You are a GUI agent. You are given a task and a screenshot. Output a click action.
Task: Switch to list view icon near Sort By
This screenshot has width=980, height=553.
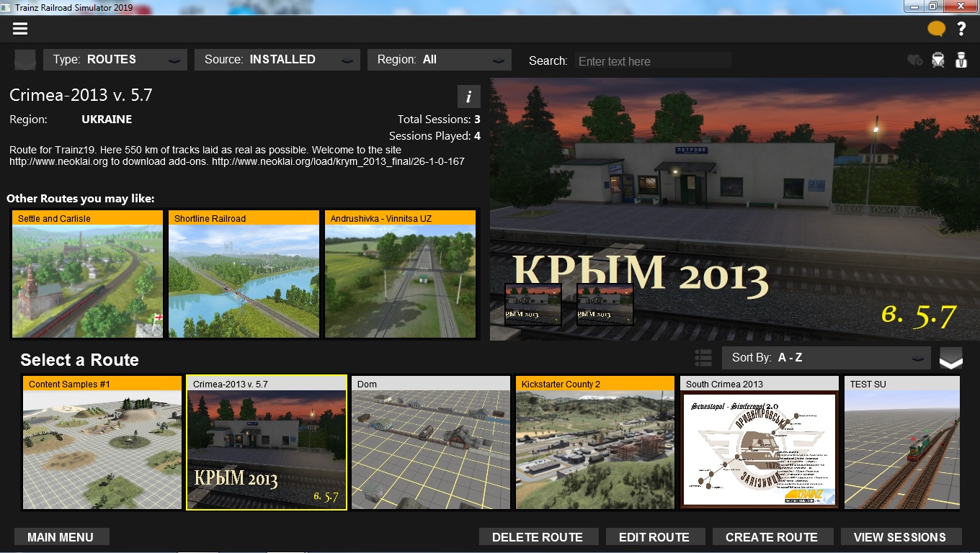pyautogui.click(x=703, y=358)
